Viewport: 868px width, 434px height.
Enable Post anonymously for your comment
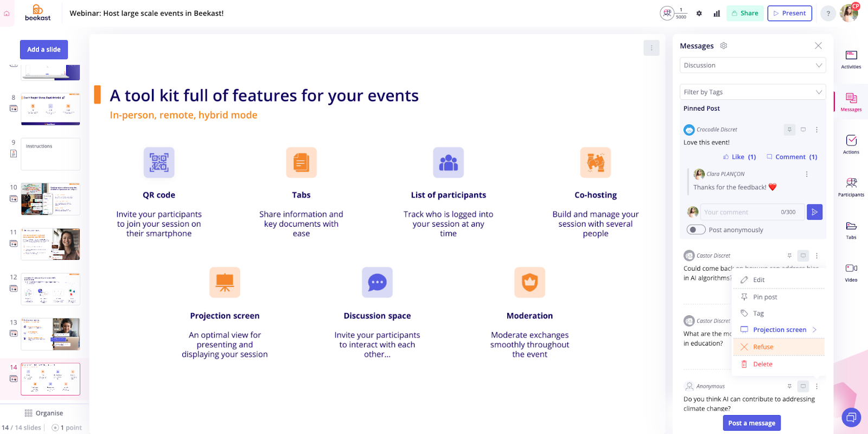pos(695,229)
